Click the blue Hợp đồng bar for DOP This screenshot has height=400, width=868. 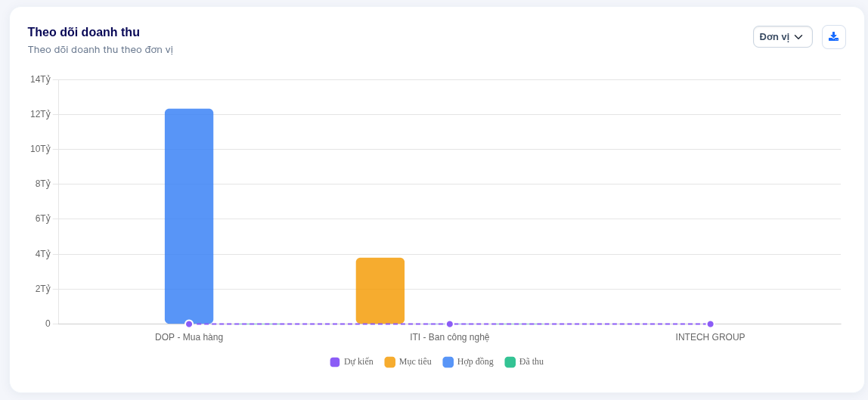point(189,216)
